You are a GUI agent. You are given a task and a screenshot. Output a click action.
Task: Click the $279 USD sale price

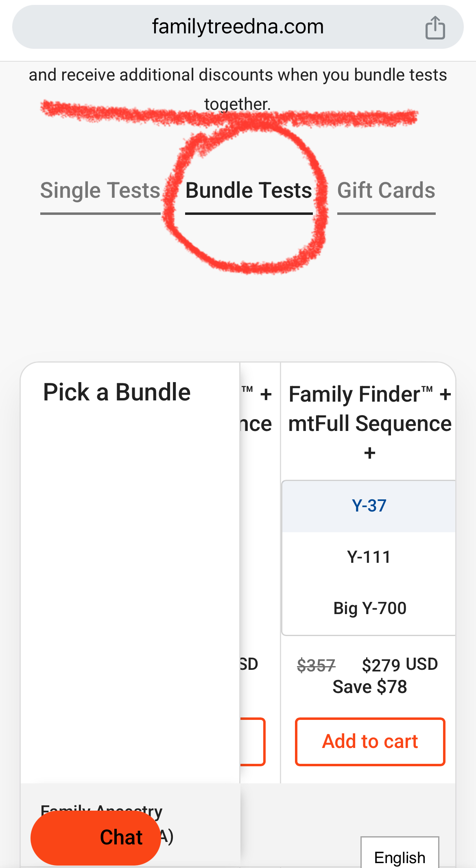point(400,665)
